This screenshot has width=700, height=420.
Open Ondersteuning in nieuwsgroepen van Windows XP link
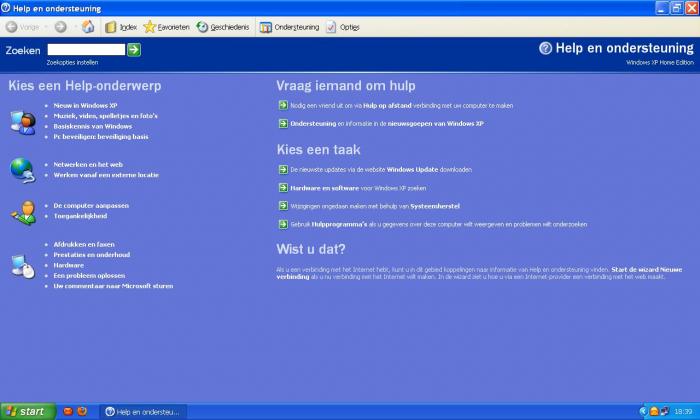coord(387,124)
